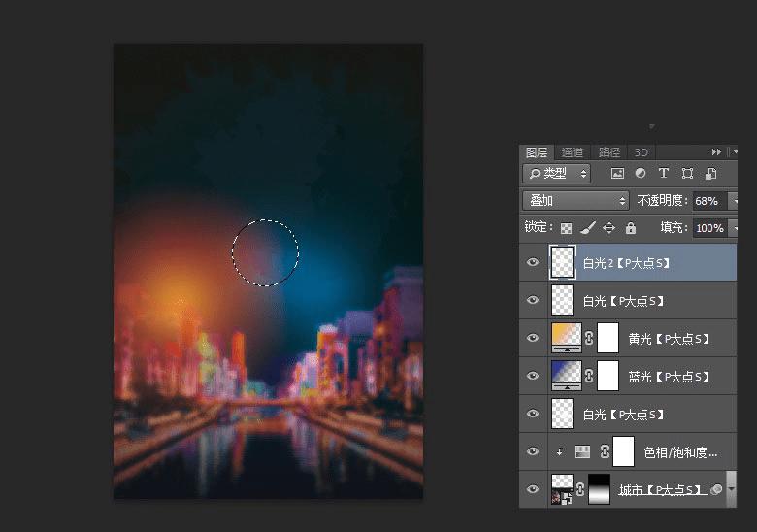This screenshot has height=532, width=757.
Task: Select layer name 色相/饱和度...
Action: [x=680, y=451]
